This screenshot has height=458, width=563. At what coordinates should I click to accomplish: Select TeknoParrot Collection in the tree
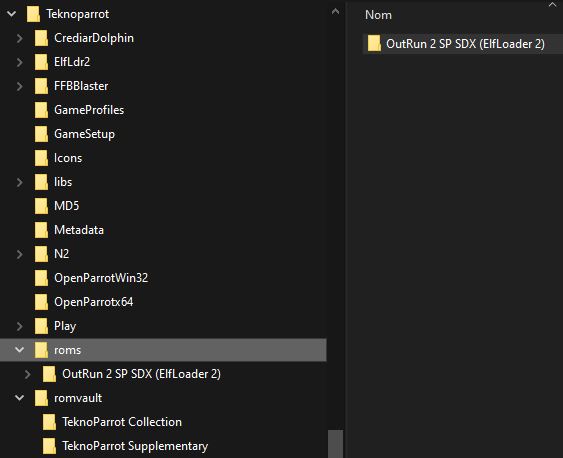122,422
